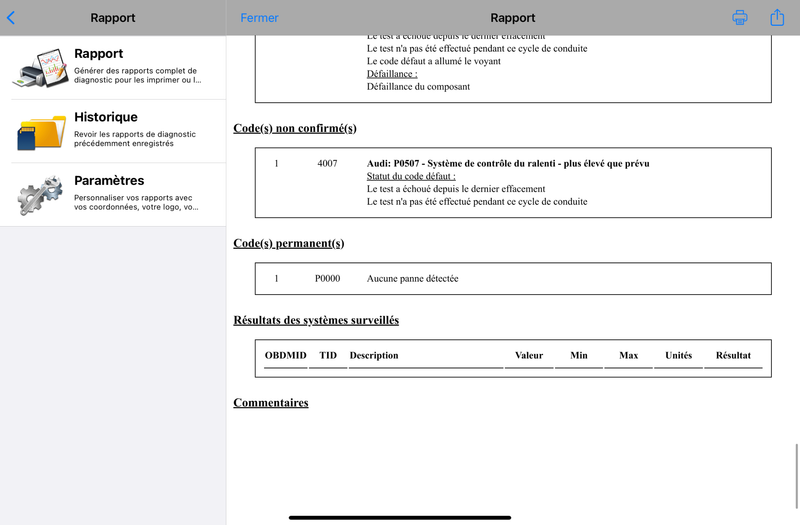
Task: Click the Défaillance label
Action: 392,74
